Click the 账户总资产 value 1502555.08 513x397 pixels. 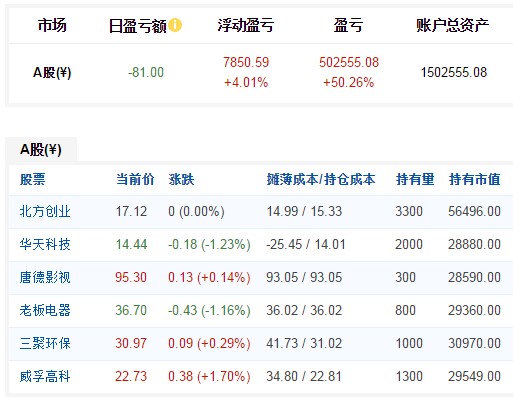[x=454, y=72]
